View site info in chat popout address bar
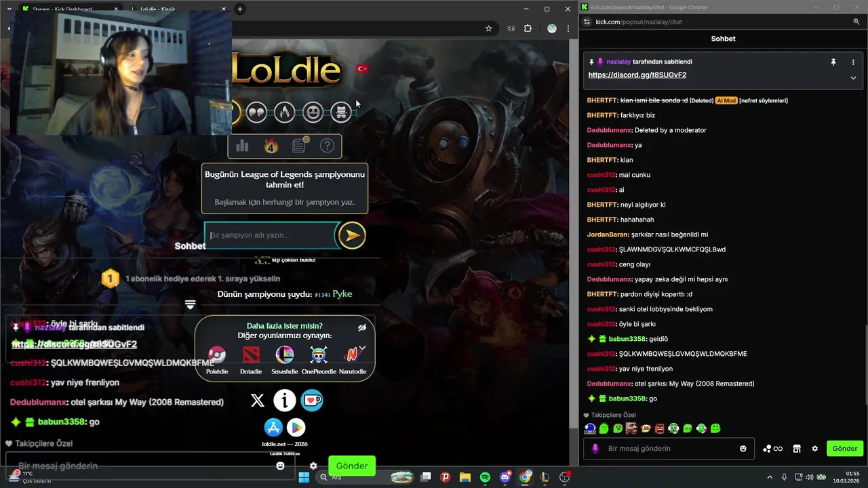868x488 pixels. (587, 22)
